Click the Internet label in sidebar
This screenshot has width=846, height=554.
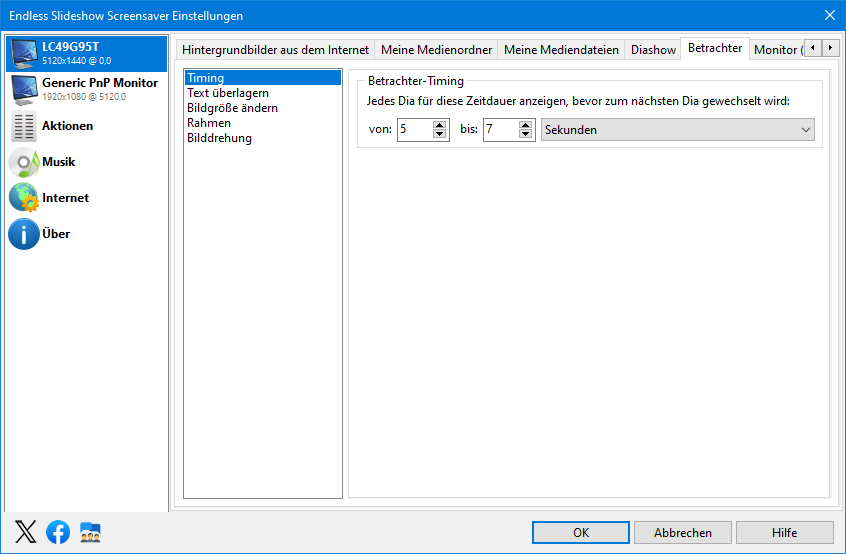(65, 197)
